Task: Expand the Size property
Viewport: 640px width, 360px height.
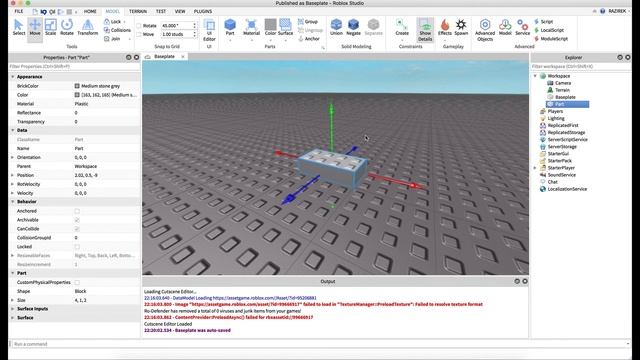Action: (x=13, y=300)
